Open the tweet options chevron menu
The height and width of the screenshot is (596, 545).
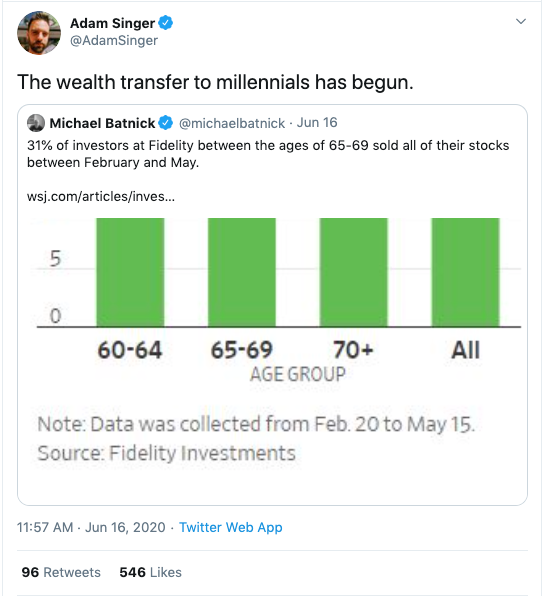tap(521, 21)
